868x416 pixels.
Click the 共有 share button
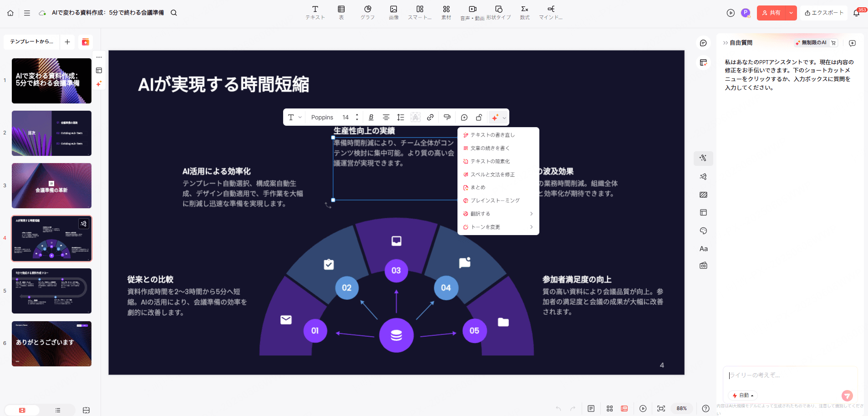click(x=774, y=13)
